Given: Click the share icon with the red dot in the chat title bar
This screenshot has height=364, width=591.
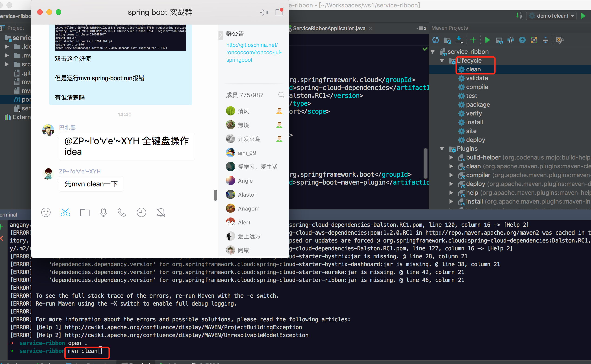Looking at the screenshot, I should tap(279, 12).
